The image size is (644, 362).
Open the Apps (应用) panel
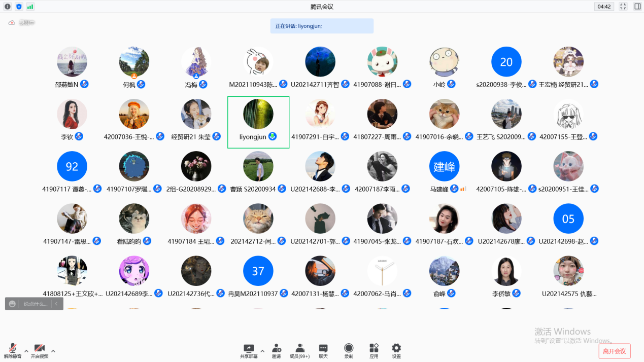tap(374, 350)
